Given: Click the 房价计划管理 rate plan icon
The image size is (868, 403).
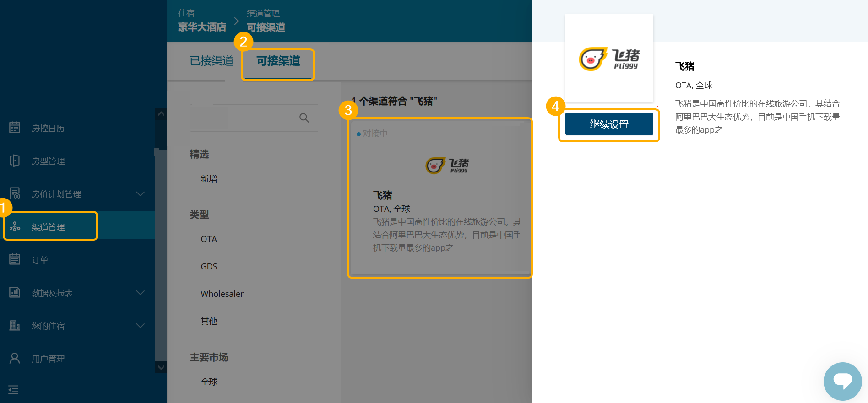Looking at the screenshot, I should [x=15, y=193].
